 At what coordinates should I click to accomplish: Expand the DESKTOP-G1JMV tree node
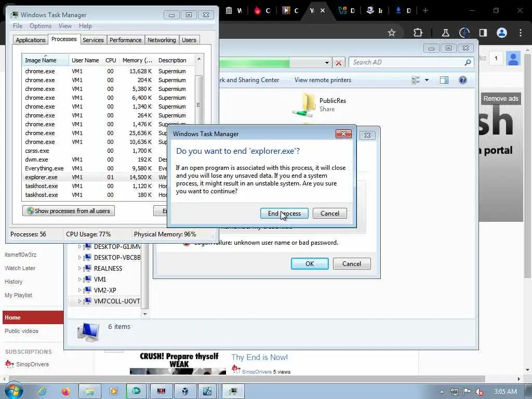point(79,247)
